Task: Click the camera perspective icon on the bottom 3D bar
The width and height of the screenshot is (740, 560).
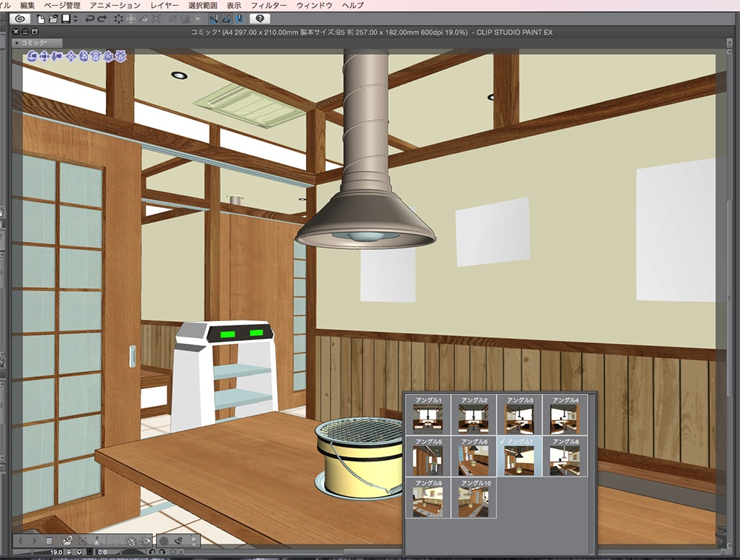Action: 69,541
